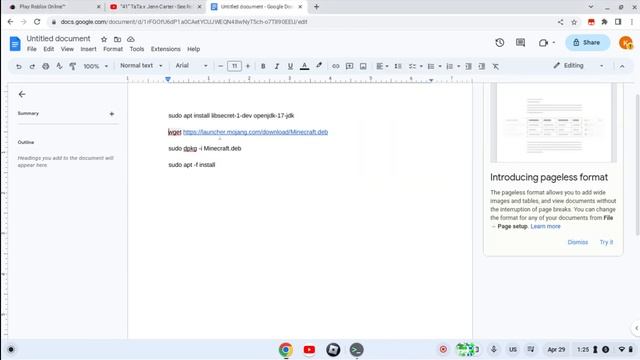
Task: Click the bulleted list icon
Action: (x=431, y=66)
